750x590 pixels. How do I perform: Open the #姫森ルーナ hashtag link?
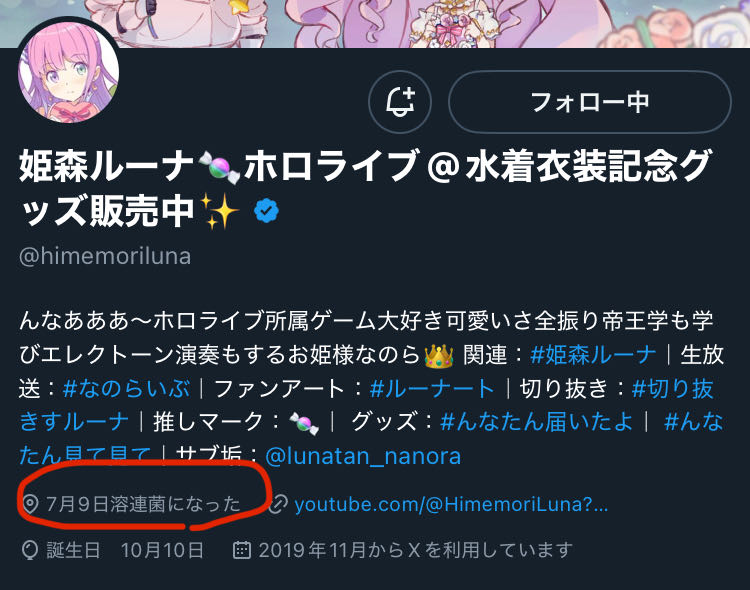coord(593,355)
